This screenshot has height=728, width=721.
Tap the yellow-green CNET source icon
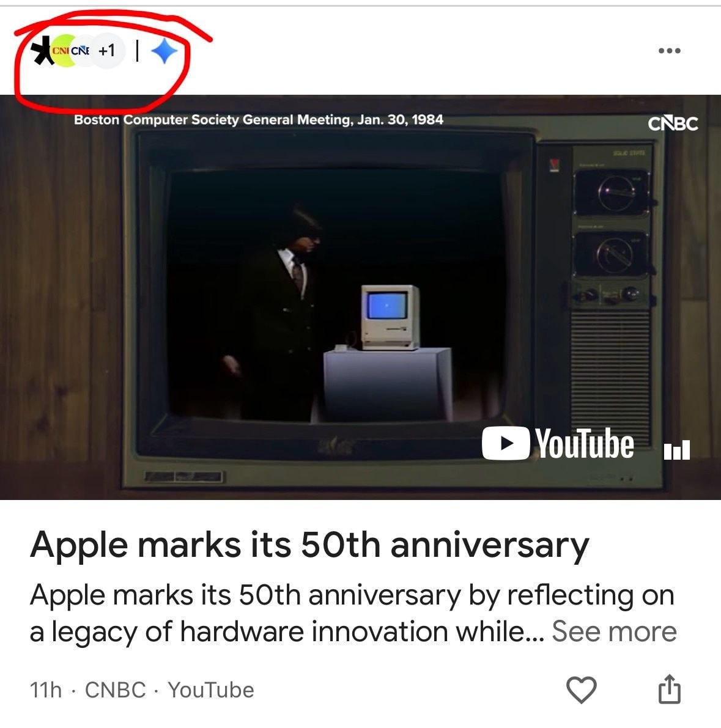tap(62, 50)
